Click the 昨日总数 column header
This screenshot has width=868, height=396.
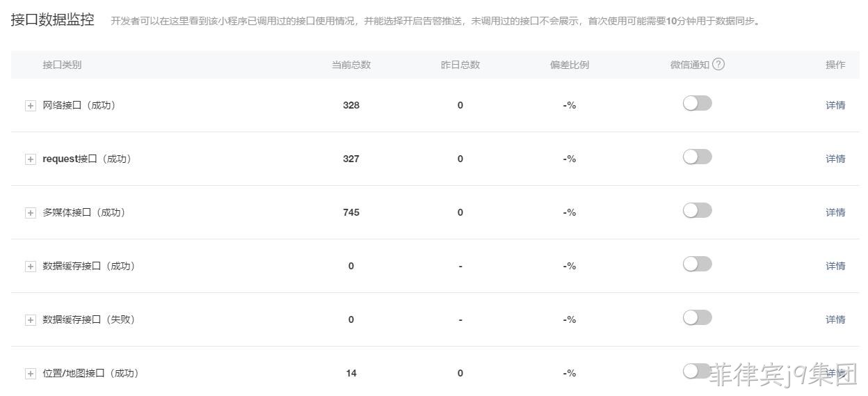point(460,65)
